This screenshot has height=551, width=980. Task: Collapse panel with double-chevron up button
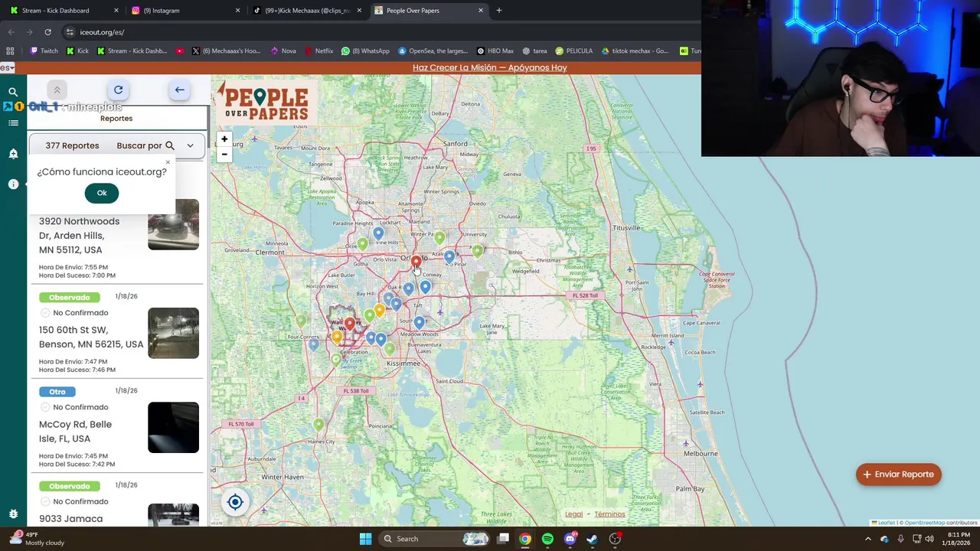57,90
